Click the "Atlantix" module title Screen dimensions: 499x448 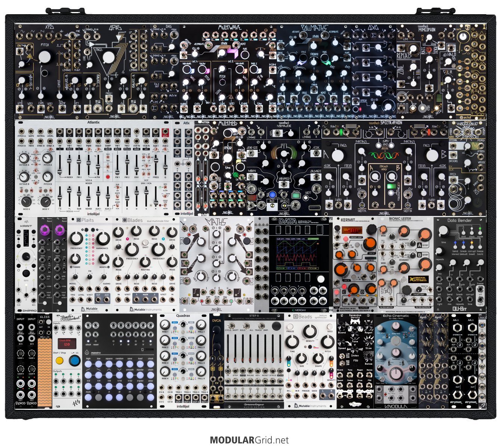coord(94,122)
